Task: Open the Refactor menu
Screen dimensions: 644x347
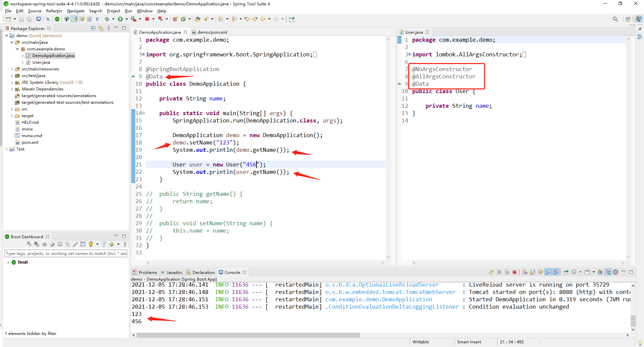Action: 54,11
